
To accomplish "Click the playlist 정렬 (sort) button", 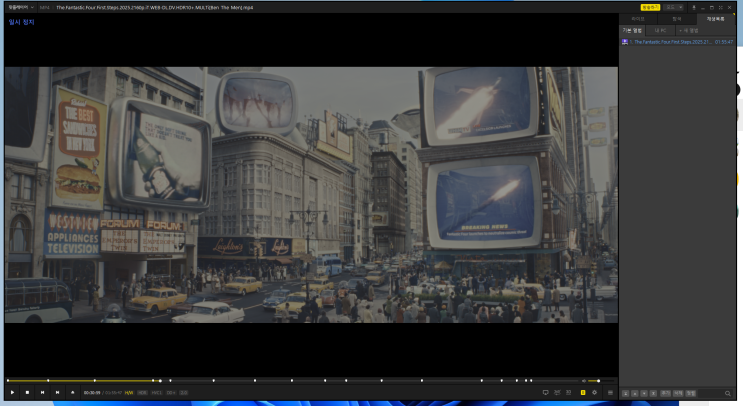I will [691, 394].
